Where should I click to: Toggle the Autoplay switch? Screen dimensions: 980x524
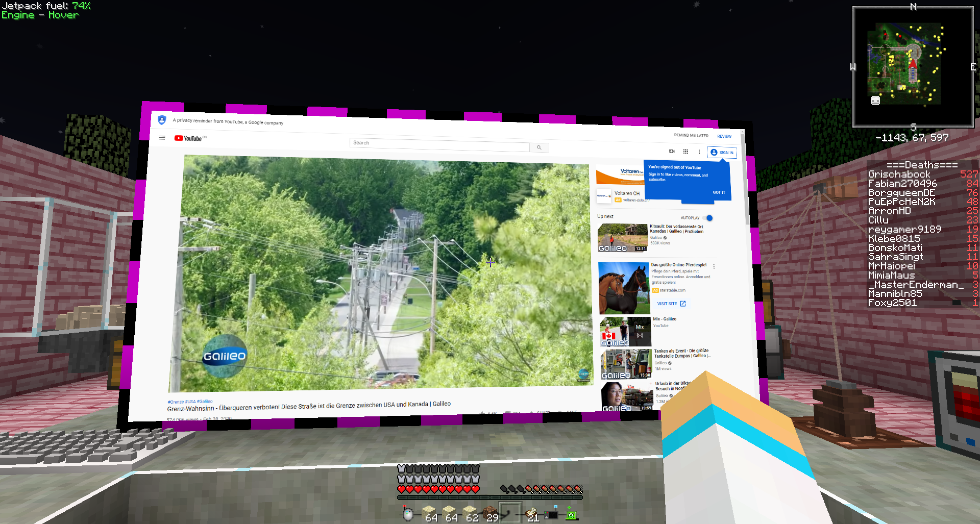(x=708, y=218)
